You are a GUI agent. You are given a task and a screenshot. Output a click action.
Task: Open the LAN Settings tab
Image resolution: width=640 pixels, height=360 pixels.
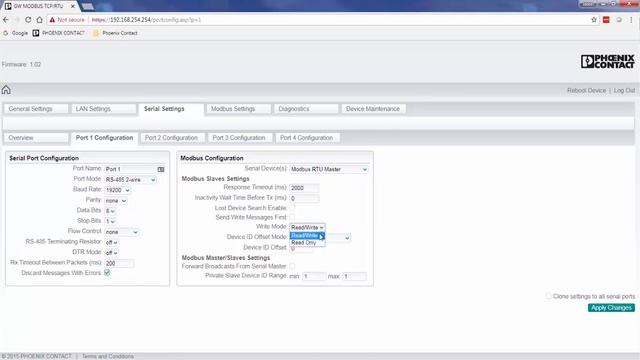tap(104, 109)
